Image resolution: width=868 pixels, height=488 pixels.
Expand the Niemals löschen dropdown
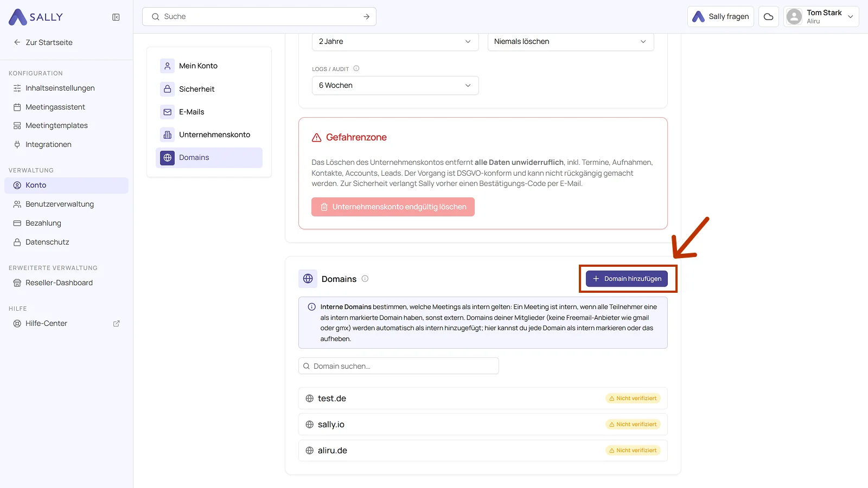[x=571, y=42]
